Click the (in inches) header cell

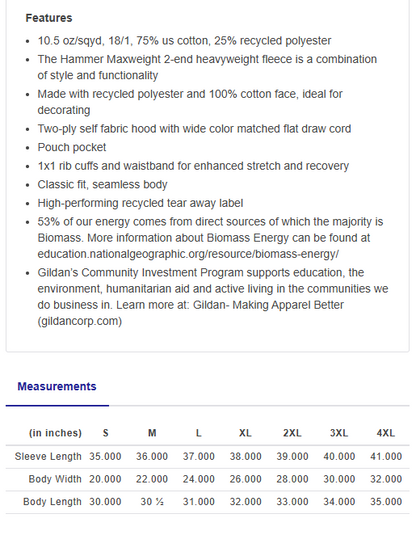[55, 433]
